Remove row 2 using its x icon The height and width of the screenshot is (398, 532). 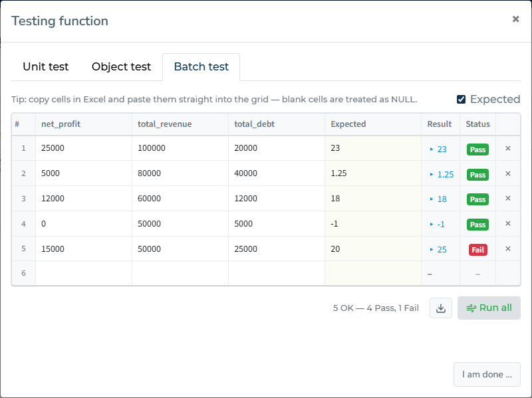click(508, 173)
